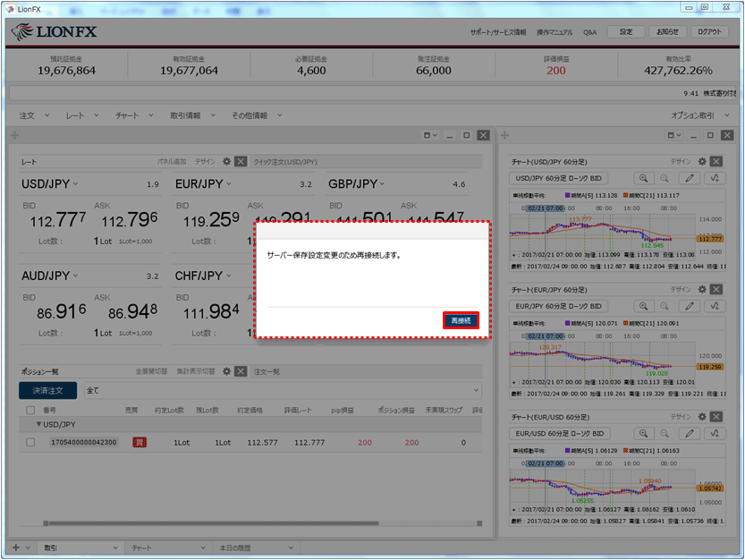The width and height of the screenshot is (745, 560).
Task: Open layout dropdown icon of right chart pane
Action: 674,135
